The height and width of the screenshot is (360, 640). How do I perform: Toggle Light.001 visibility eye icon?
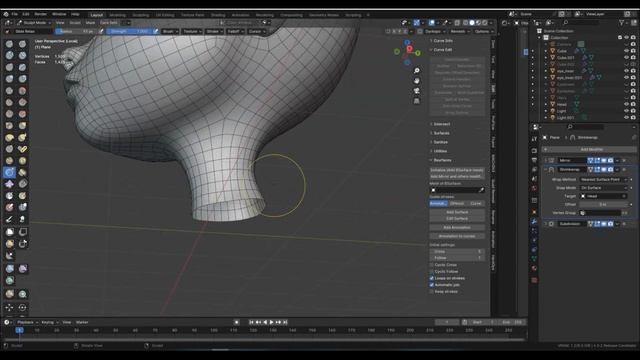pos(626,118)
